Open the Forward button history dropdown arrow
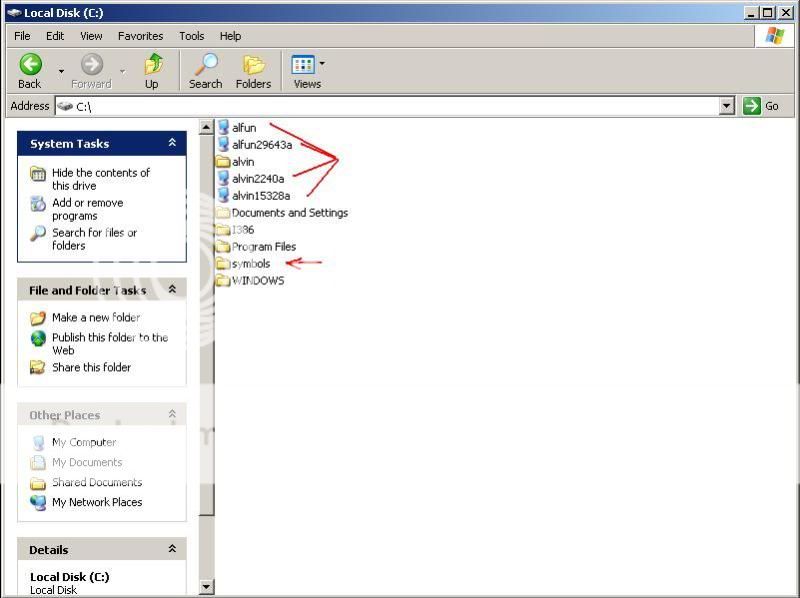 point(122,70)
